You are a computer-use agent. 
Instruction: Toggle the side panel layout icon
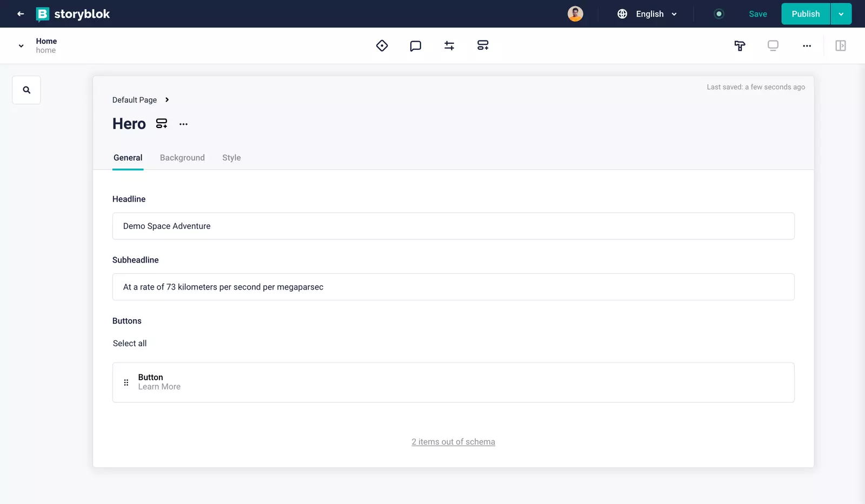coord(840,46)
